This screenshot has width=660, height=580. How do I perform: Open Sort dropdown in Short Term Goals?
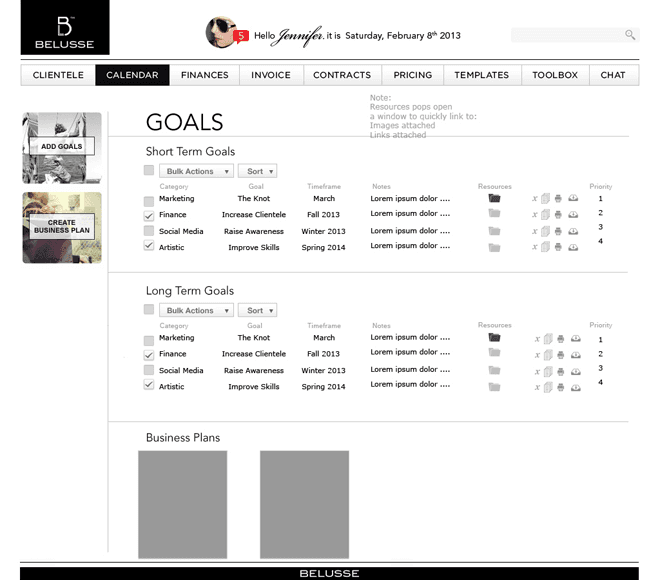click(258, 171)
